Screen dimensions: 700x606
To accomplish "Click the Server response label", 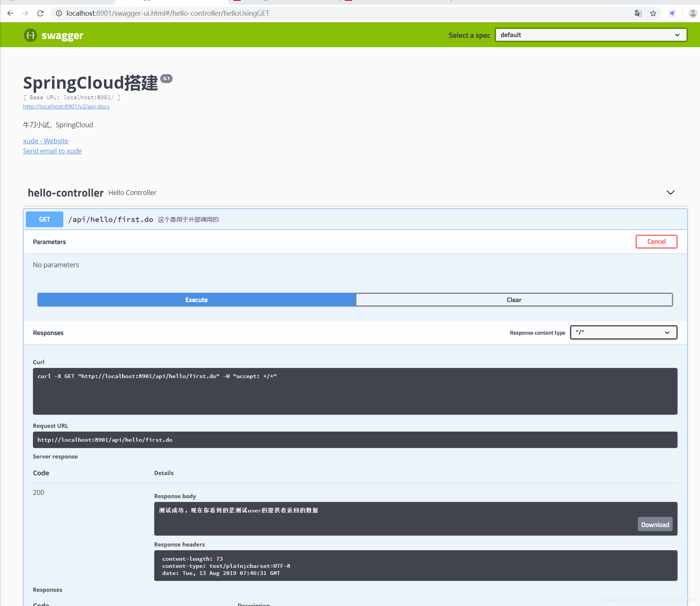I will 55,457.
